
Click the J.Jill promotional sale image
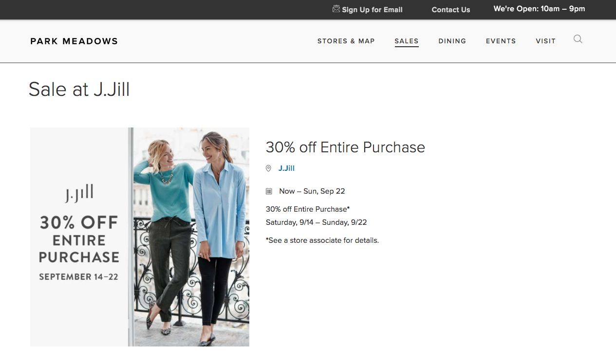tap(140, 237)
